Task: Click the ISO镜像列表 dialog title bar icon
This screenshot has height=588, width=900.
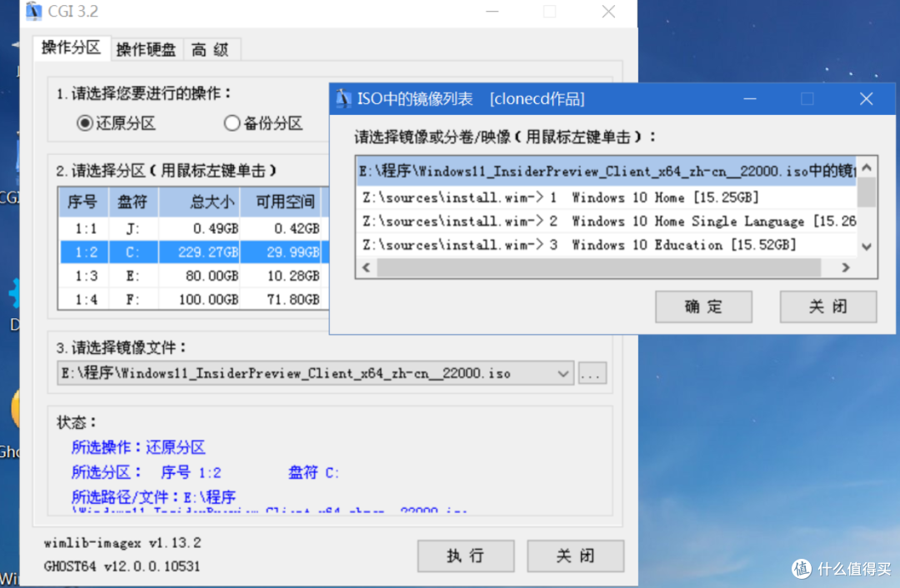Action: pyautogui.click(x=342, y=98)
